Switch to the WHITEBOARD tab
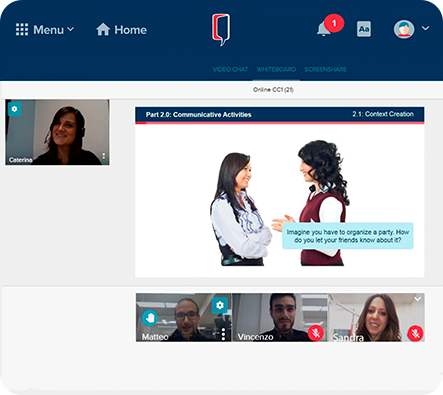 click(276, 69)
